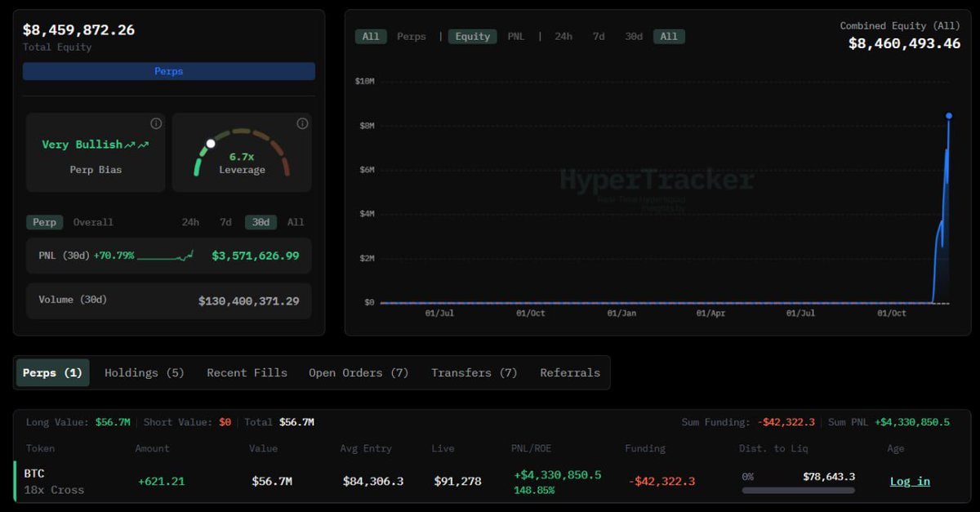Click the $8,460,493.46 combined equity value
Image resolution: width=980 pixels, height=512 pixels.
(x=905, y=43)
